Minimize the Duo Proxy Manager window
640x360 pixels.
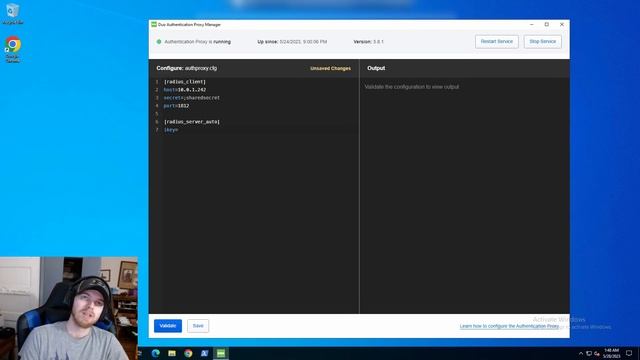pyautogui.click(x=531, y=24)
